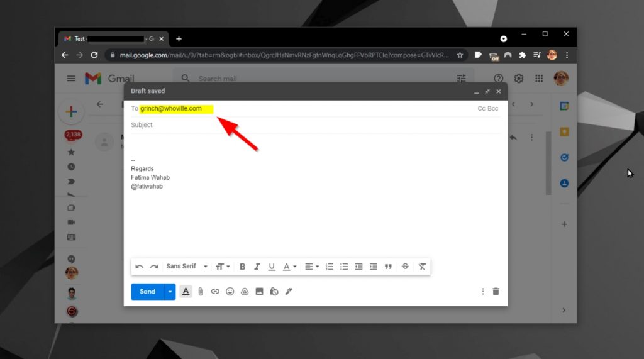
Task: Insert a link
Action: 215,292
